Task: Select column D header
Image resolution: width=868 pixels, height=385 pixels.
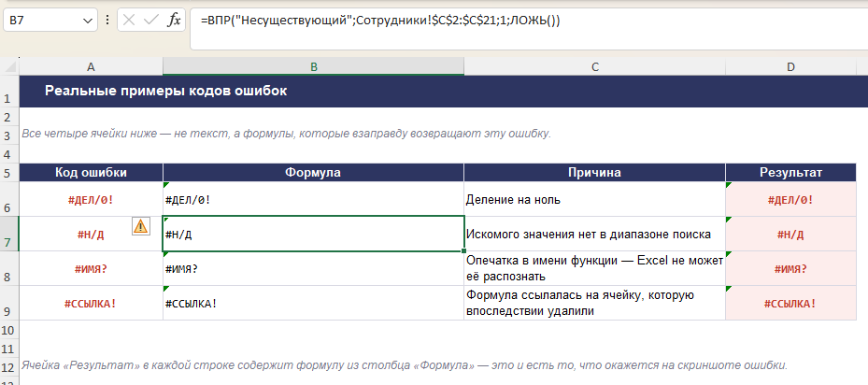Action: tap(790, 66)
